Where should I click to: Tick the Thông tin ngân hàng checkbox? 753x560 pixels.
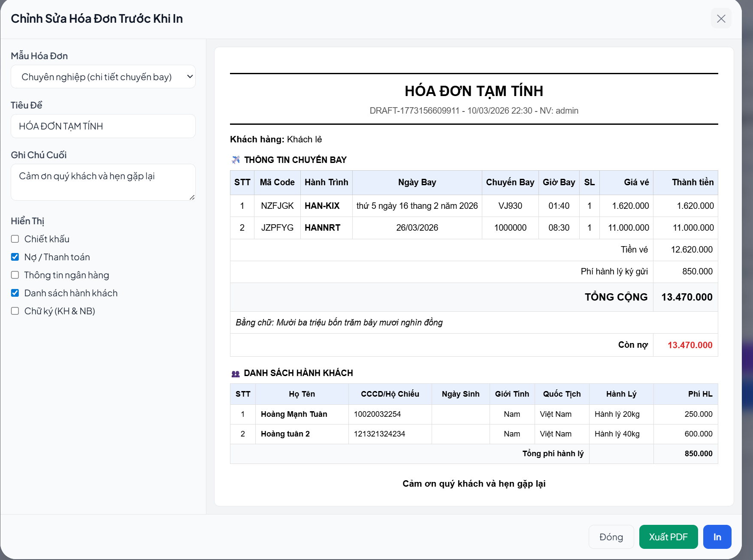point(15,275)
